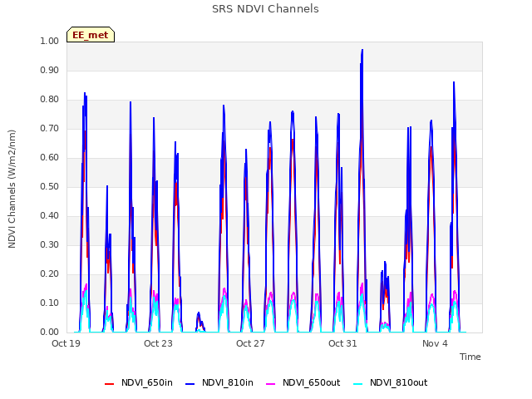This screenshot has width=532, height=399.
Task: Click the Oct 19 x-axis tick label
Action: point(66,343)
